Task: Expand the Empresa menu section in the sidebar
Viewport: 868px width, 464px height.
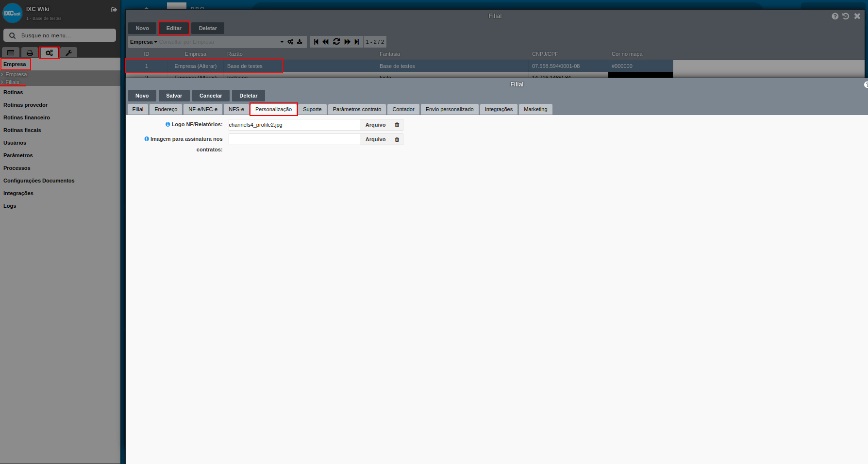Action: pos(15,64)
